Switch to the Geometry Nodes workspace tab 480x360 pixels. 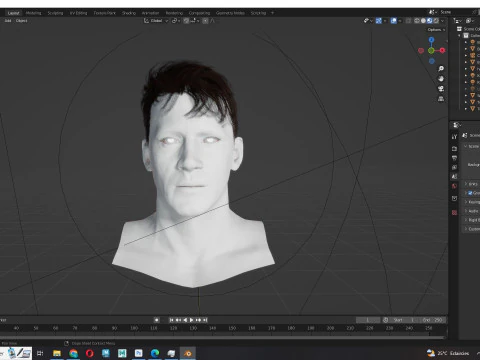click(230, 13)
